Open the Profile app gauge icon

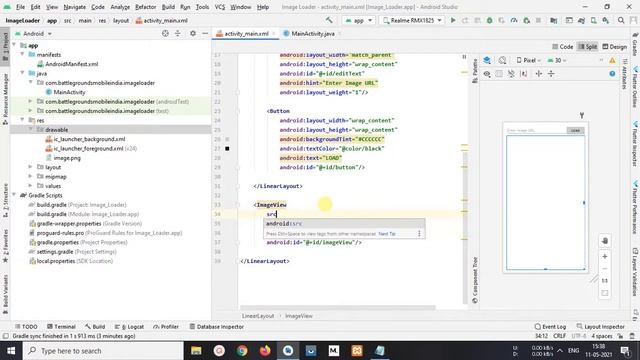[x=514, y=20]
